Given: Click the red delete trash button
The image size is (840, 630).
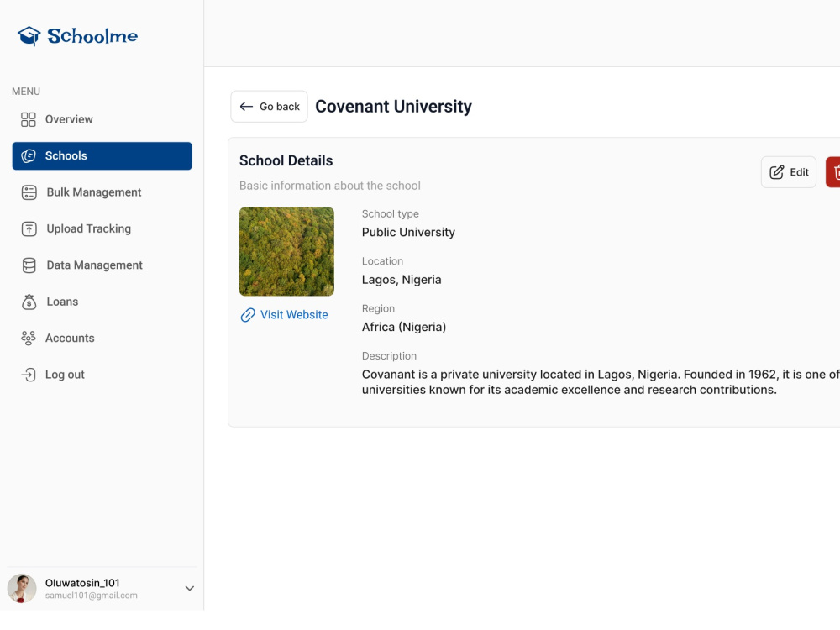Looking at the screenshot, I should pos(833,172).
